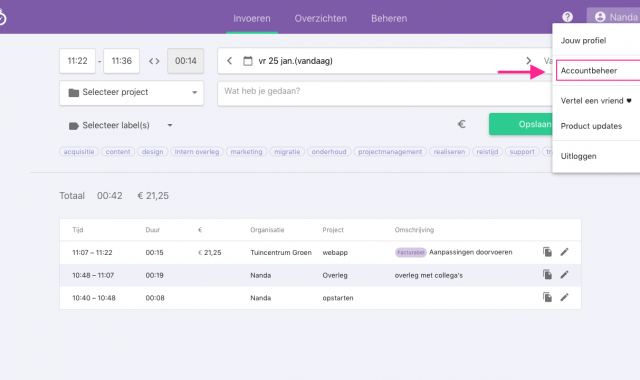Click the swap times arrows icon
Image resolution: width=640 pixels, height=380 pixels.
[154, 61]
